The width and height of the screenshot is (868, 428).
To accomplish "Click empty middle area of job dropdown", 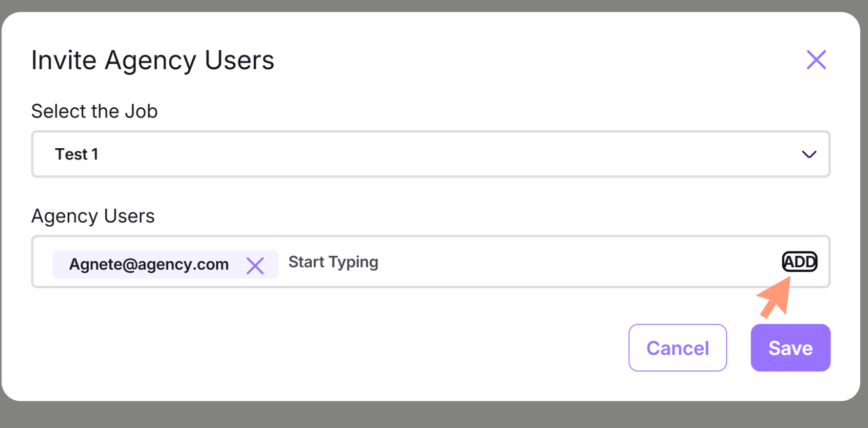I will (x=438, y=154).
